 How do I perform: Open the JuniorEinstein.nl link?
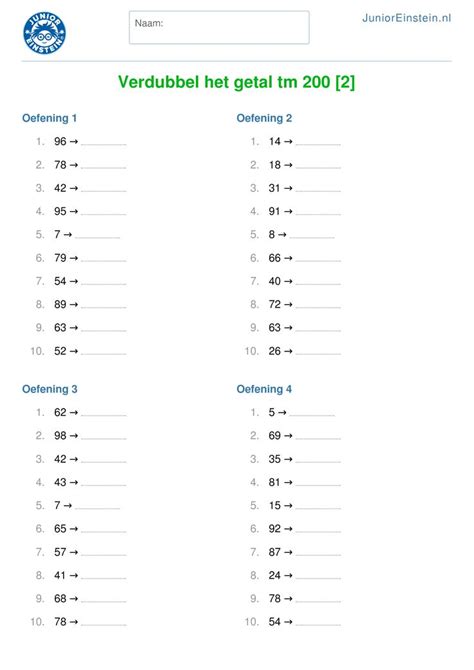(406, 18)
